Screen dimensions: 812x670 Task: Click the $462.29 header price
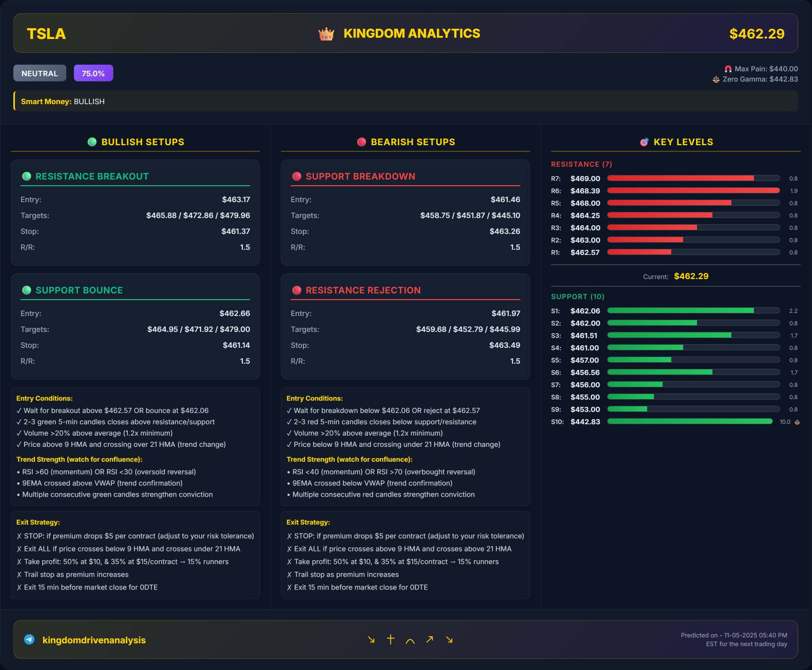pyautogui.click(x=757, y=34)
